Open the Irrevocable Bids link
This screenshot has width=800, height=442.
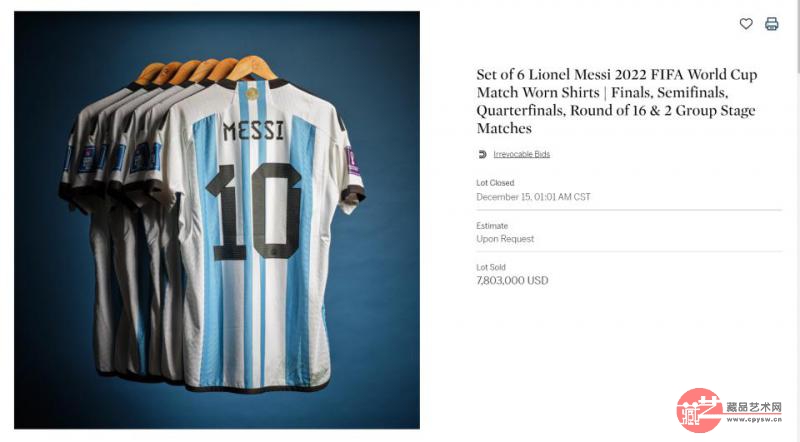coord(521,154)
